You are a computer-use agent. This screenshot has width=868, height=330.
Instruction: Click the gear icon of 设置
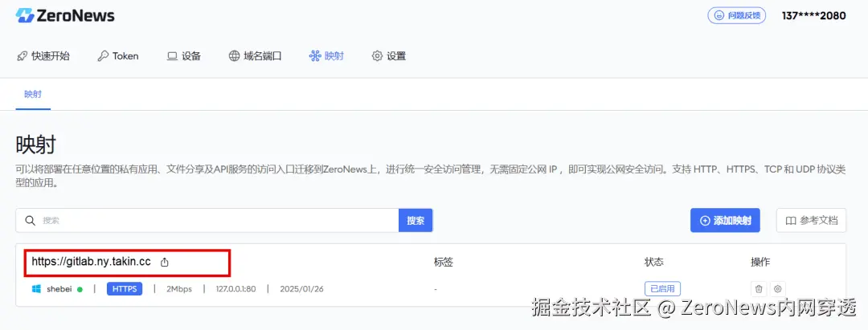(x=377, y=56)
